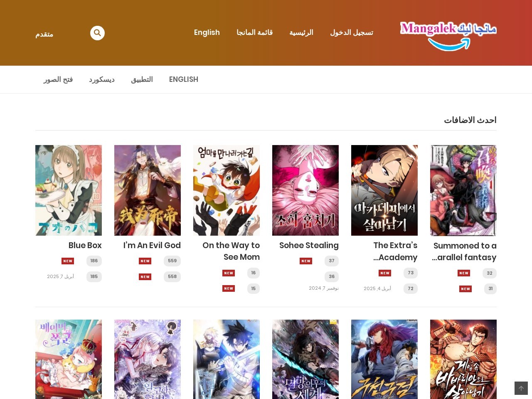Click date أبريل 4, 2025 under Extra's Academy
532x399 pixels.
point(377,288)
